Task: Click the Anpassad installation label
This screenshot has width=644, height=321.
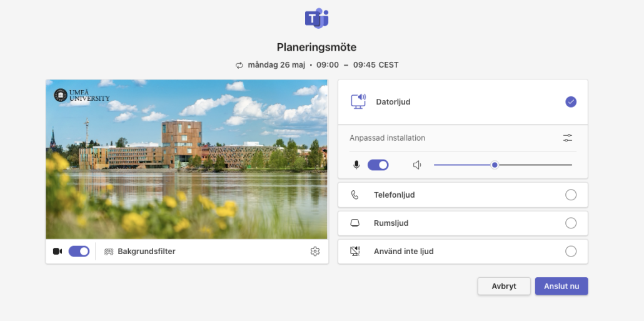Action: 387,138
